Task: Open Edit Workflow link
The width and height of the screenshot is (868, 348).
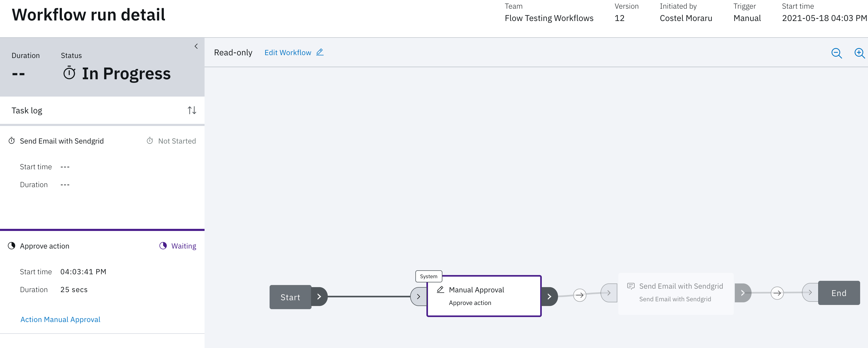Action: coord(288,52)
